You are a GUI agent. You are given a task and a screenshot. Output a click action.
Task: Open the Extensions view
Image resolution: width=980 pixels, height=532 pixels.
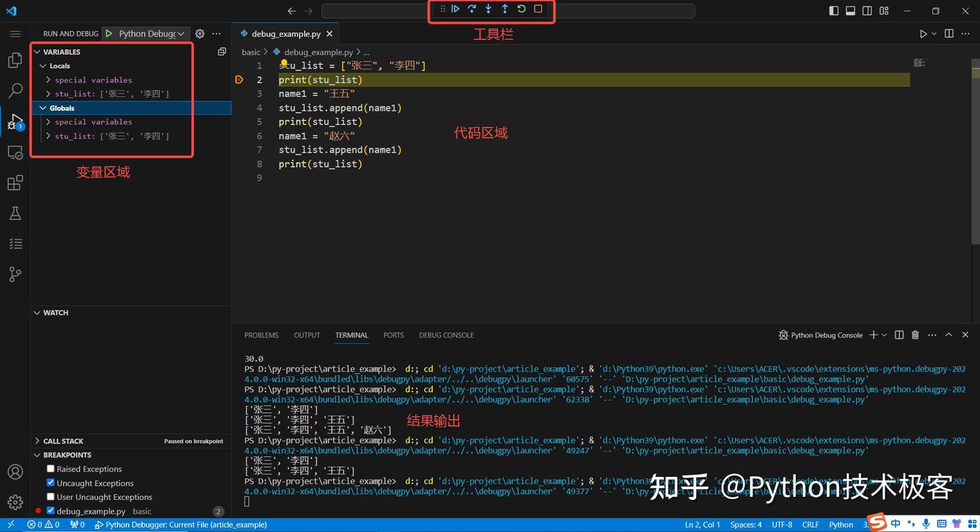coord(15,182)
